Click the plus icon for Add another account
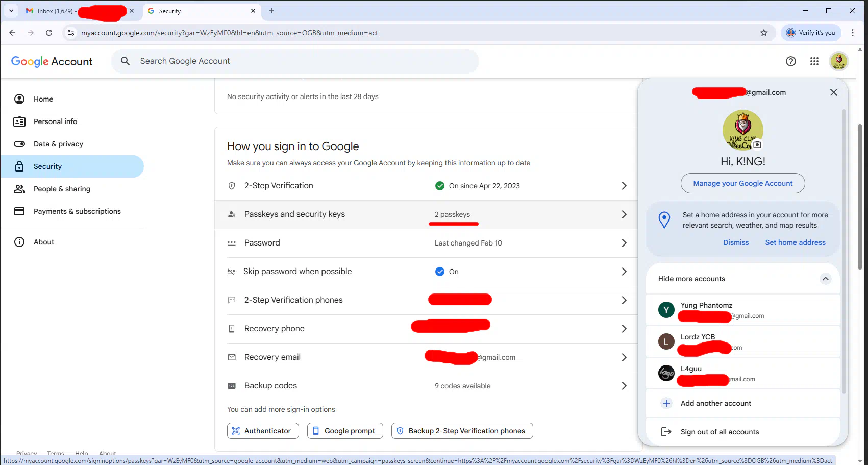 pyautogui.click(x=666, y=403)
